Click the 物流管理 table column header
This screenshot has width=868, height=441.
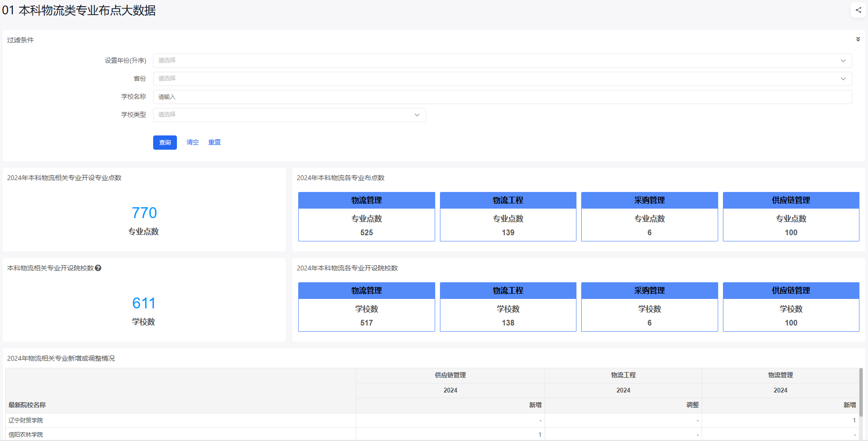tap(780, 375)
